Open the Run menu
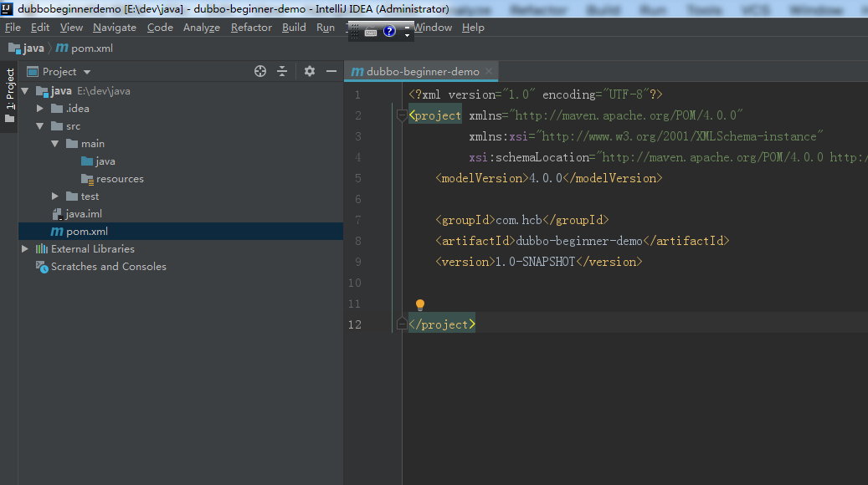The height and width of the screenshot is (485, 868). (x=326, y=27)
